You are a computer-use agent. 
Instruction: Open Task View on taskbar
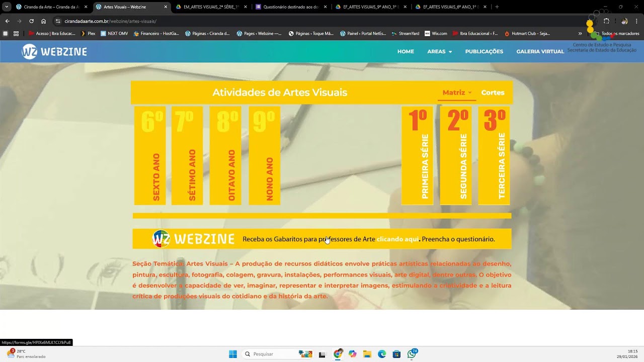point(322,354)
